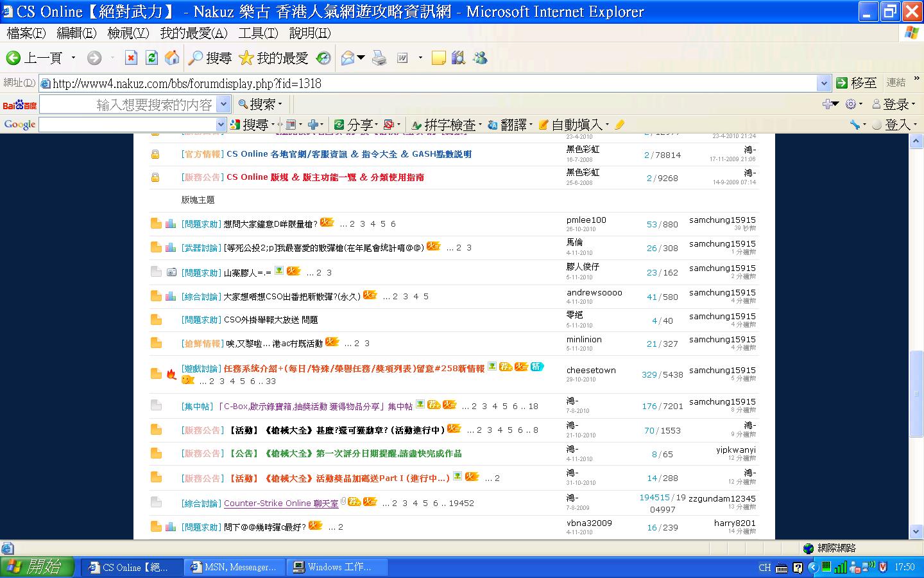Open thread CSO外掛舉報大放送 問題
This screenshot has height=578, width=924.
coord(270,320)
